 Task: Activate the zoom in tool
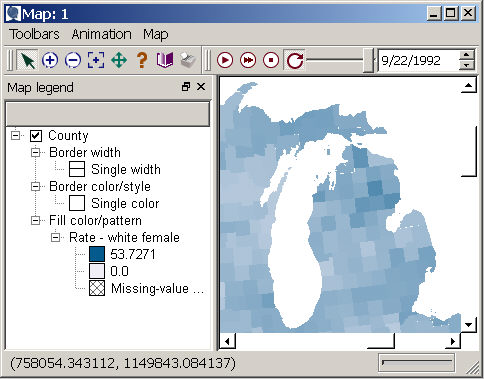click(x=50, y=60)
